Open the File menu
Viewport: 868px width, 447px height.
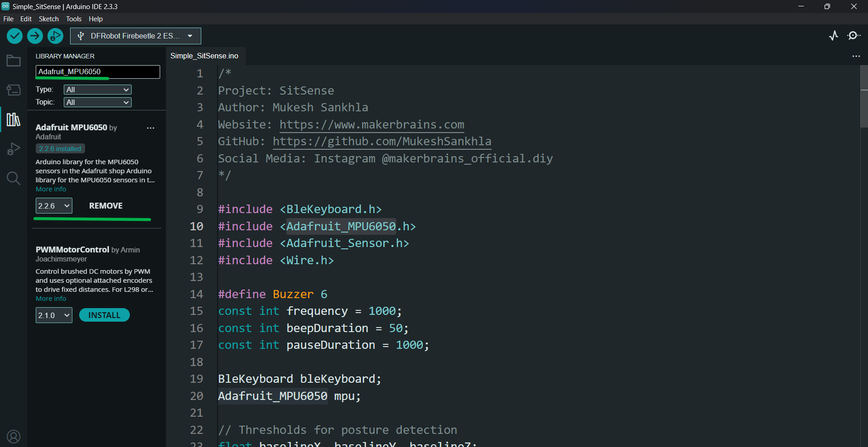[8, 19]
